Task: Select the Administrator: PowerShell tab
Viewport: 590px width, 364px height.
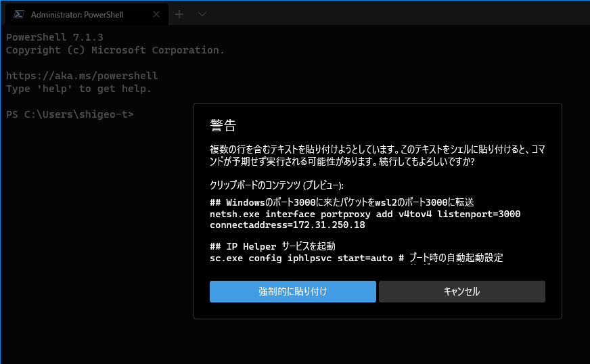Action: click(87, 14)
